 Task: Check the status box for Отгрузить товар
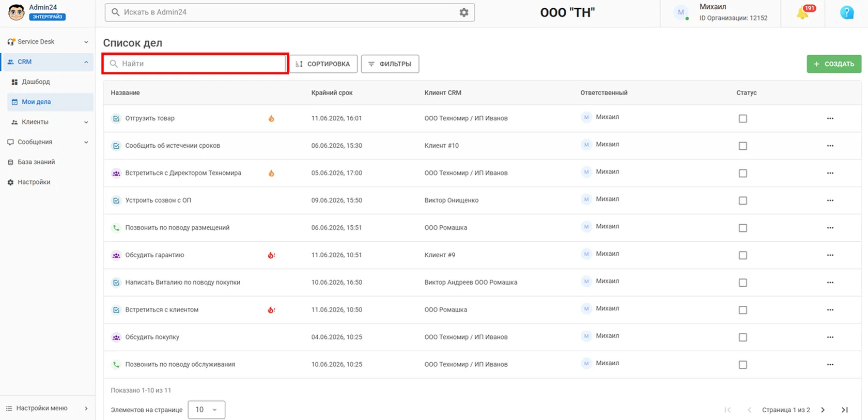pyautogui.click(x=743, y=118)
